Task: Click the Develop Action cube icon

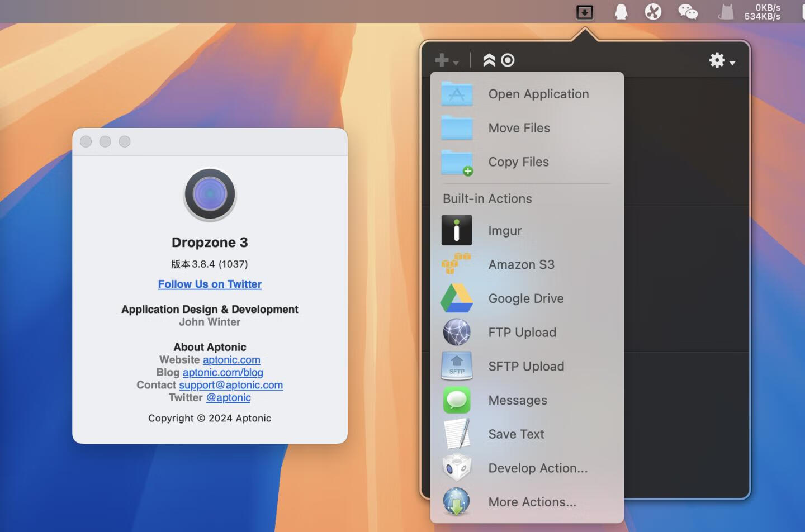Action: click(x=457, y=468)
